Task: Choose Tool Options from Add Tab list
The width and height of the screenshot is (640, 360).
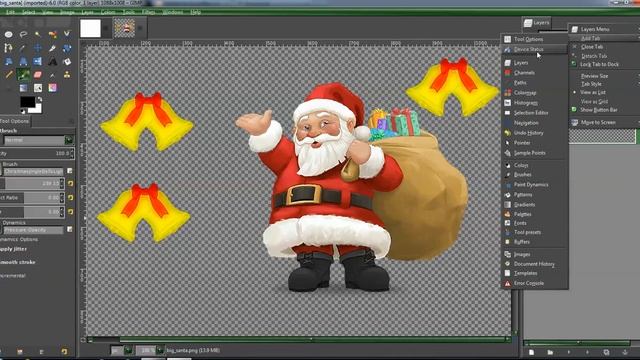Action: 534,39
